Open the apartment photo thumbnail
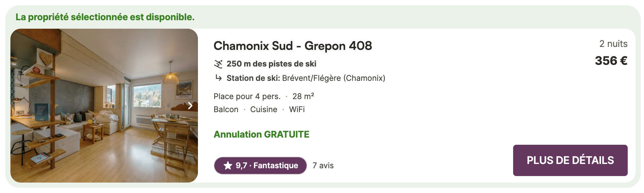 104,106
